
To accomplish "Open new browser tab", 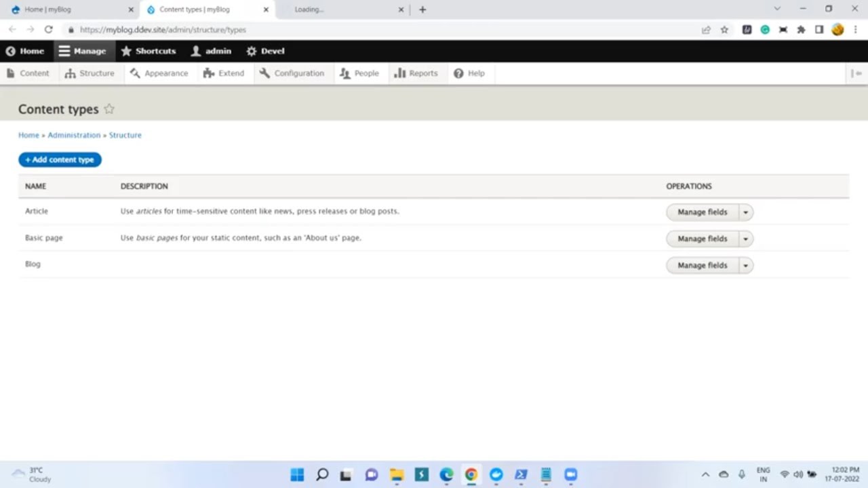I will (x=422, y=9).
